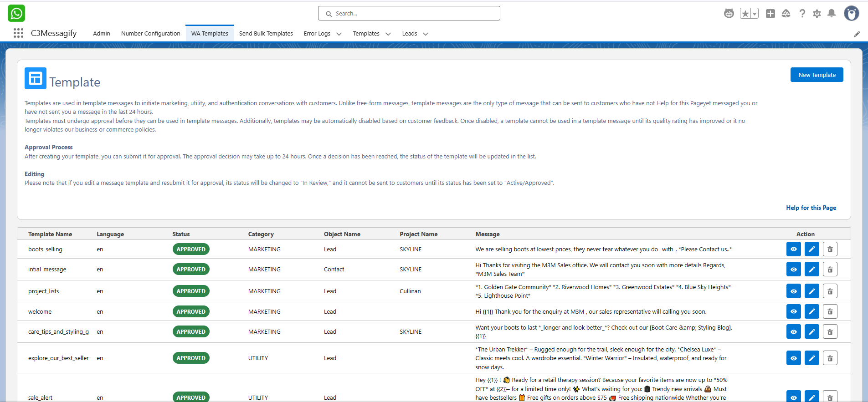The image size is (868, 402).
Task: Edit the explore_our_best_seller template
Action: [812, 358]
